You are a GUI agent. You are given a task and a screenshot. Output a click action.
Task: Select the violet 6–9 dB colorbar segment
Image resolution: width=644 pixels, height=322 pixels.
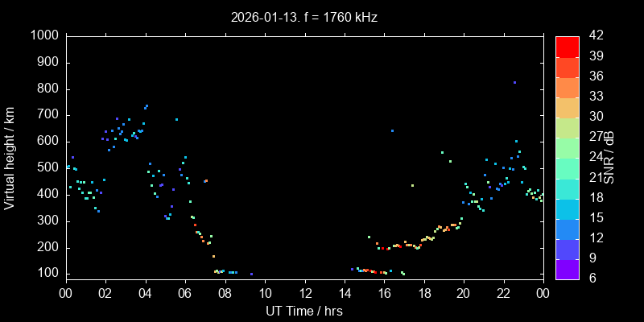[567, 270]
